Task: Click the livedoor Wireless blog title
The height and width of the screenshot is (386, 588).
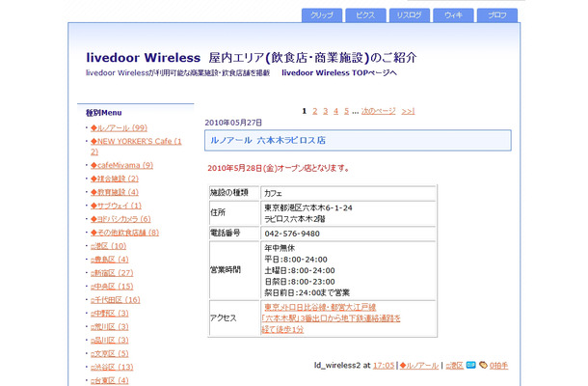Action: pos(252,58)
